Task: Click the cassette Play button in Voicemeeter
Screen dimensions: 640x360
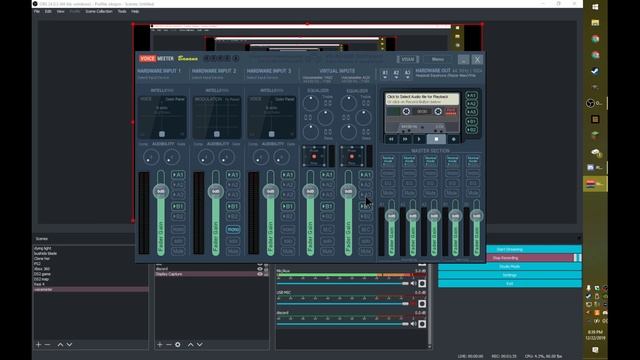Action: [419, 139]
